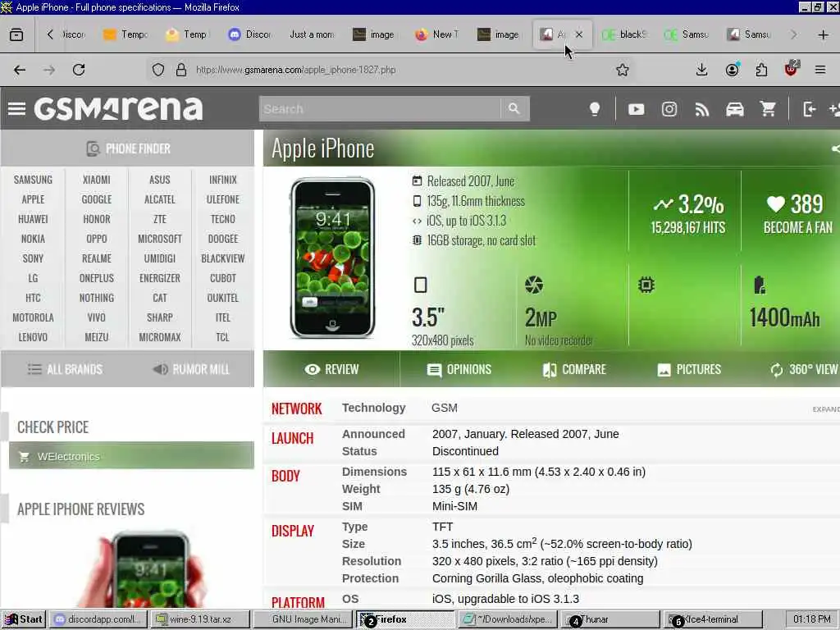This screenshot has height=630, width=840.
Task: Switch to first Temp tab
Action: point(126,34)
